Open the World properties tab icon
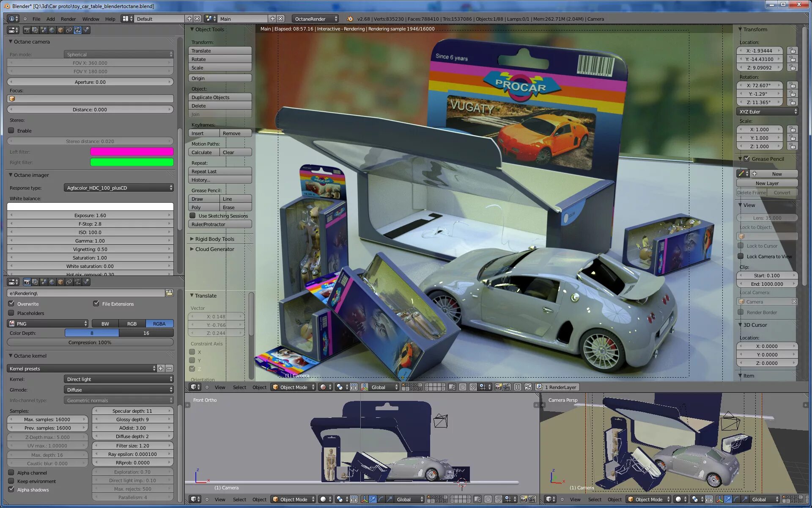 pos(52,30)
